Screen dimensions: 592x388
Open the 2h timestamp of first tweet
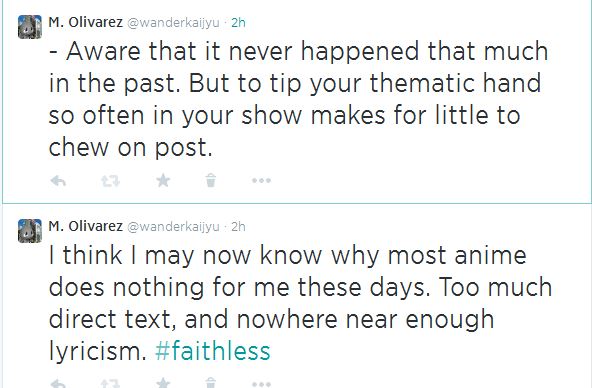click(x=238, y=23)
